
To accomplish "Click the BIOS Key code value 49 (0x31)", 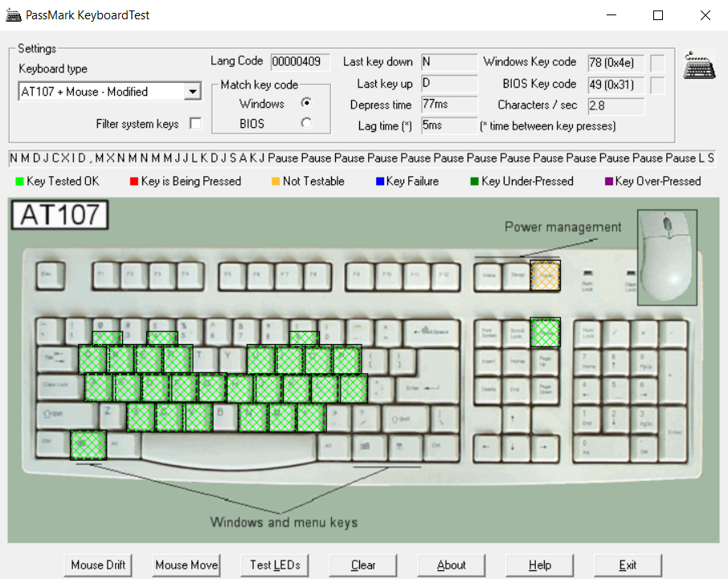I will [x=616, y=85].
